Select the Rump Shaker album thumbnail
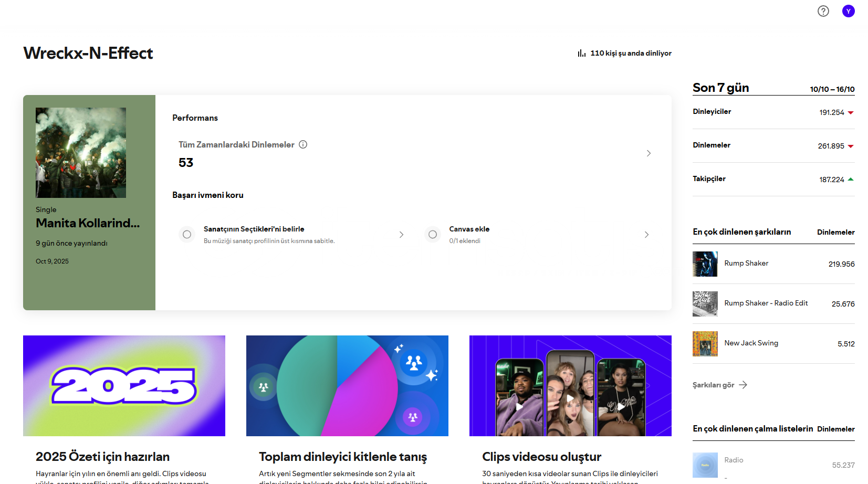The height and width of the screenshot is (484, 868). pos(705,264)
